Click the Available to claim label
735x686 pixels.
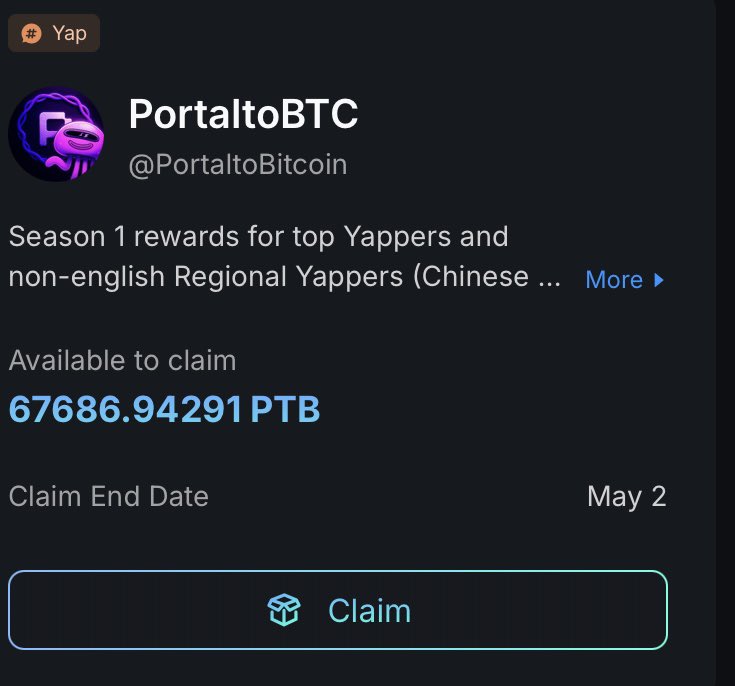[122, 361]
